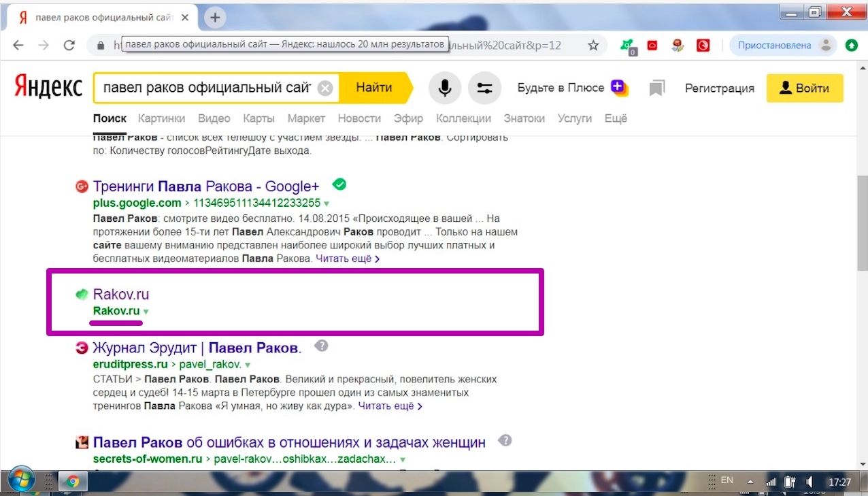Click the EN language indicator in taskbar

727,480
